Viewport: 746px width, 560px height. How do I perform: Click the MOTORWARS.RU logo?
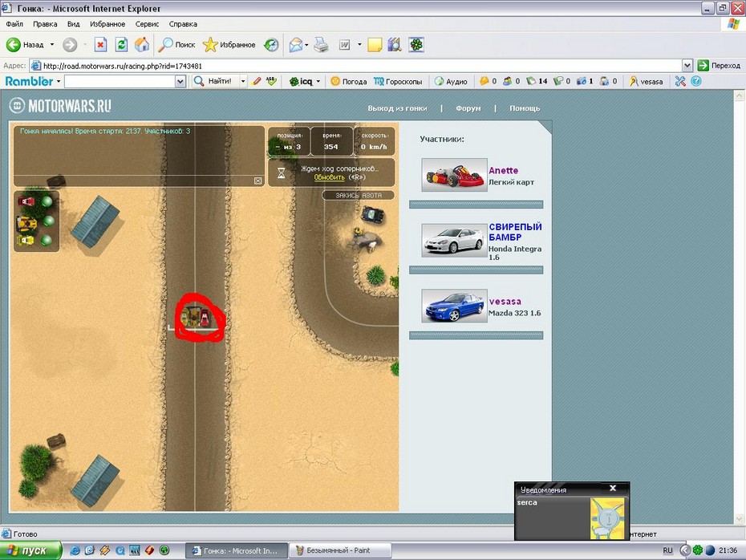click(x=60, y=106)
